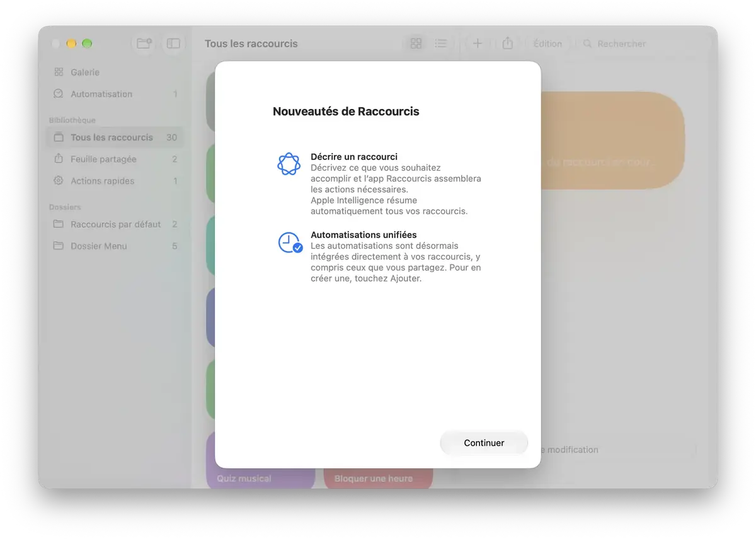Click the Actions rapides gear icon
Viewport: 756px width, 539px height.
tap(59, 181)
